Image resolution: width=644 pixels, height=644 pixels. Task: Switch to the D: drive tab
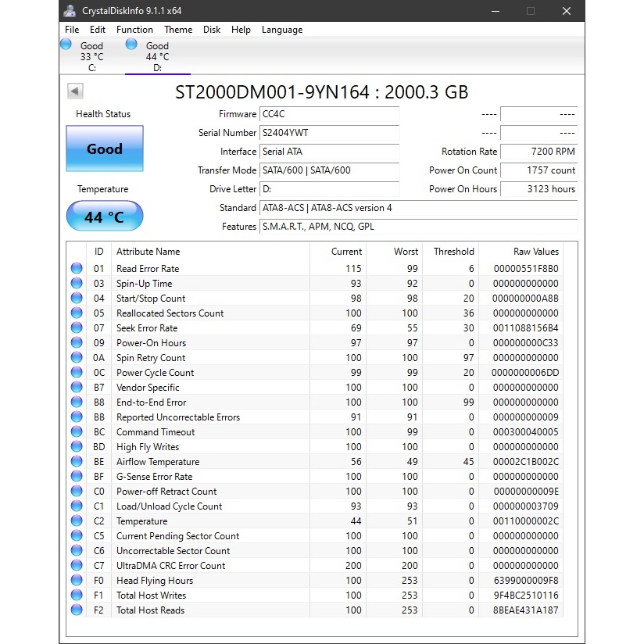pyautogui.click(x=156, y=56)
